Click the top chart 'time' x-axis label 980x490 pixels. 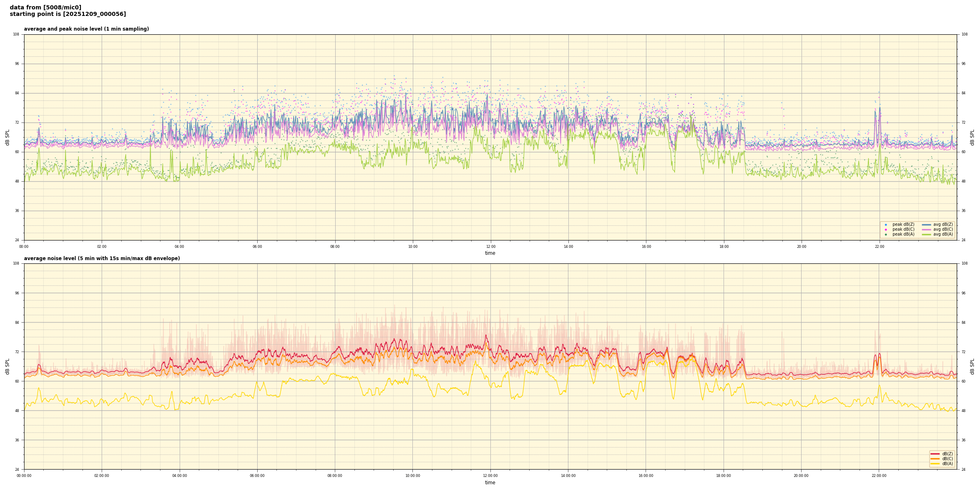pos(490,253)
